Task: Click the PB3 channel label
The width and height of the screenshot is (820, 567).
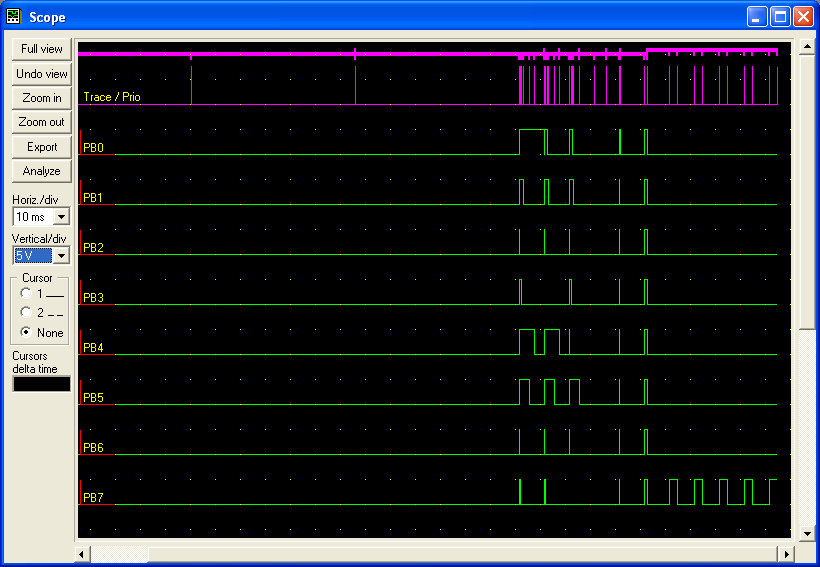Action: [93, 298]
